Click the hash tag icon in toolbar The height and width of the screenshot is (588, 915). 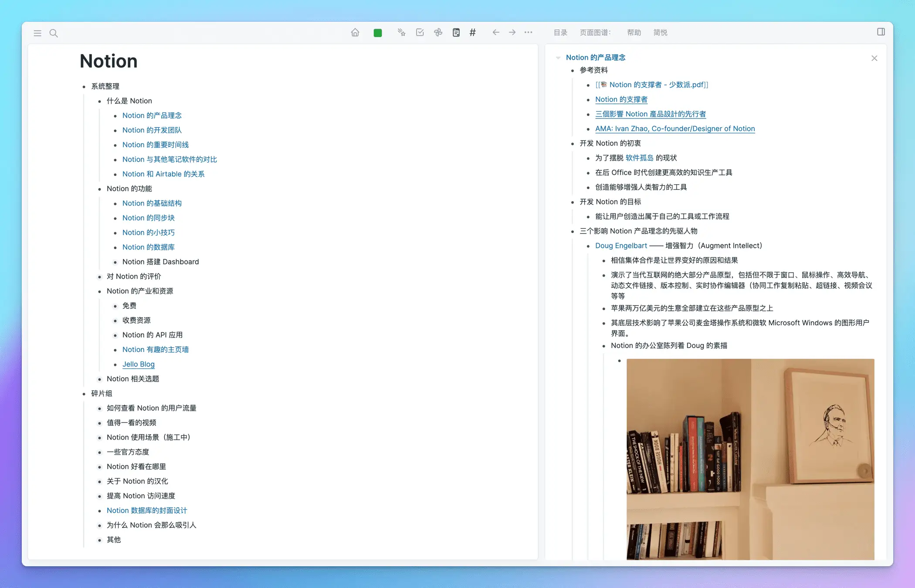473,32
